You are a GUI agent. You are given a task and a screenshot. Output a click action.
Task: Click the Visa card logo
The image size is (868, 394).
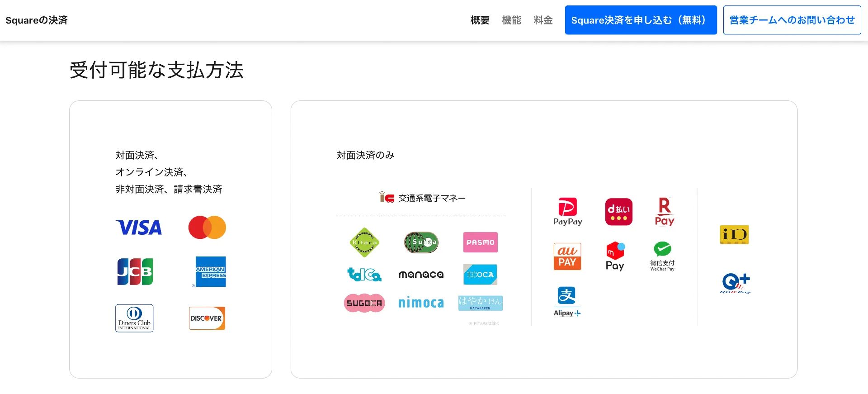pyautogui.click(x=139, y=228)
